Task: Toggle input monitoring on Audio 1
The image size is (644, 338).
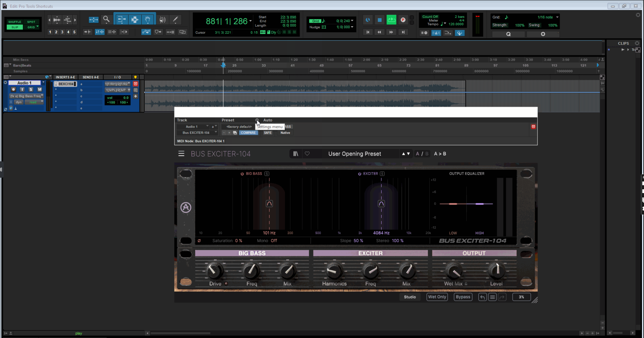Action: (22, 89)
